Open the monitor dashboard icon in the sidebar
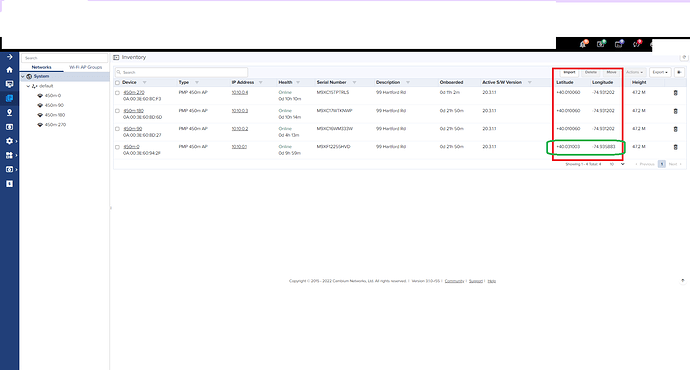The image size is (690, 370). (x=9, y=84)
